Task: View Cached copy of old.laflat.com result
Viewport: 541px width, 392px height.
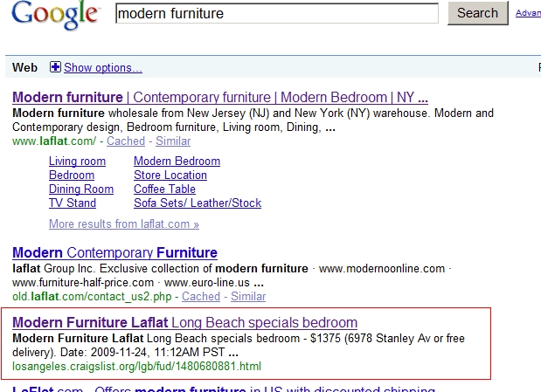Action: (201, 297)
